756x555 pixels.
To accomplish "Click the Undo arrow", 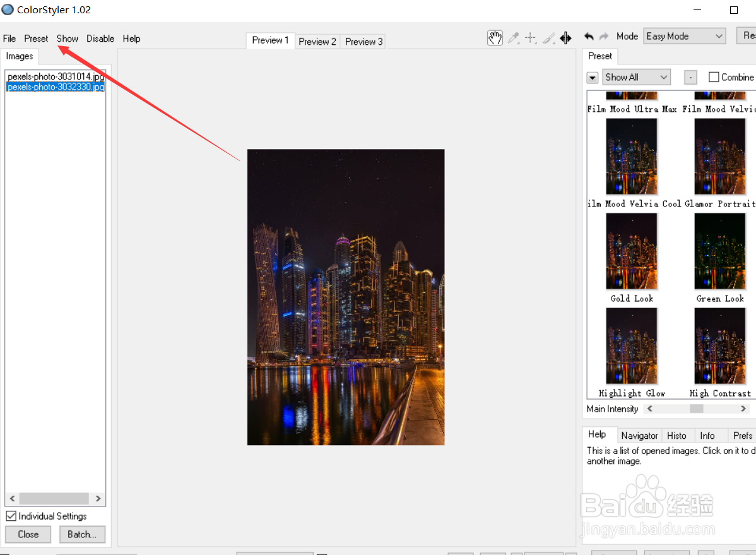I will 589,36.
